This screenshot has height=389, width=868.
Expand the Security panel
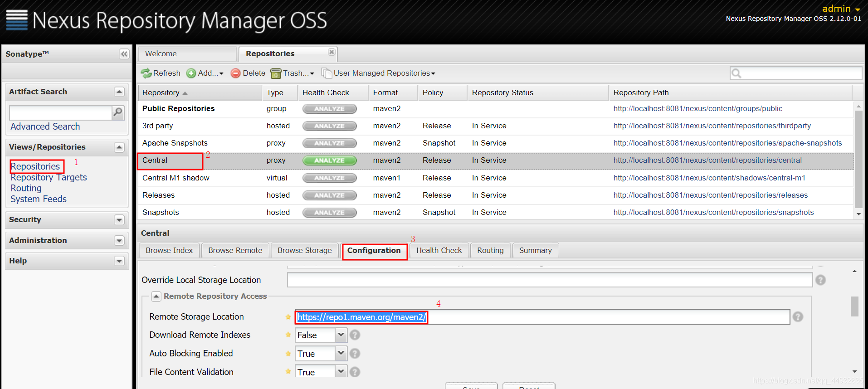119,220
